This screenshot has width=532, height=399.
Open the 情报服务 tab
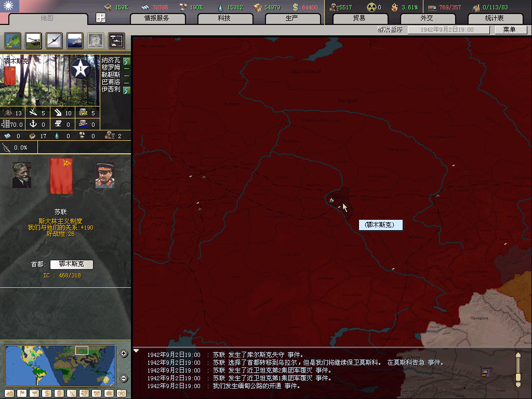(157, 18)
